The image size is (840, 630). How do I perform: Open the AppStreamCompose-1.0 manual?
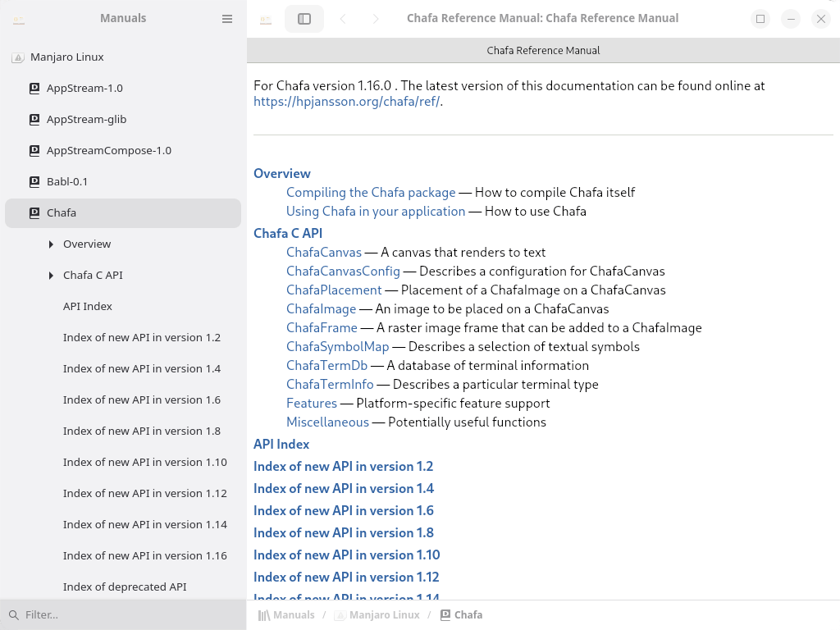[123, 150]
